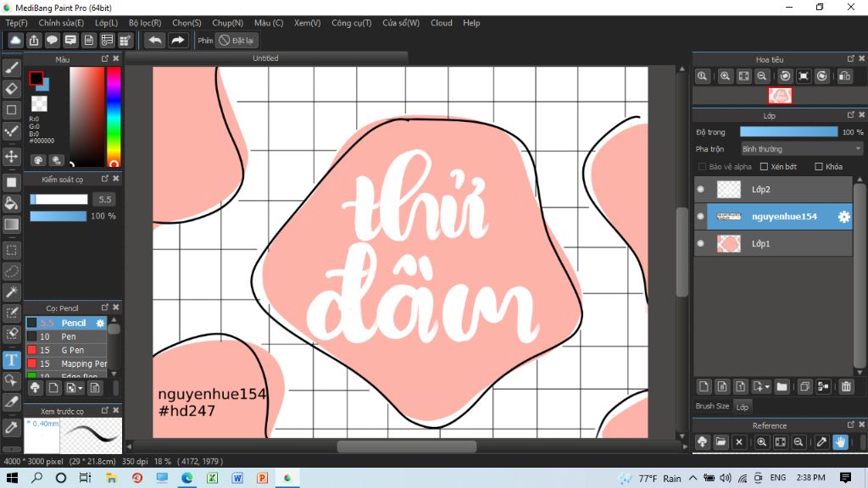Image resolution: width=868 pixels, height=488 pixels.
Task: Click the Redo arrow in toolbar
Action: (x=178, y=41)
